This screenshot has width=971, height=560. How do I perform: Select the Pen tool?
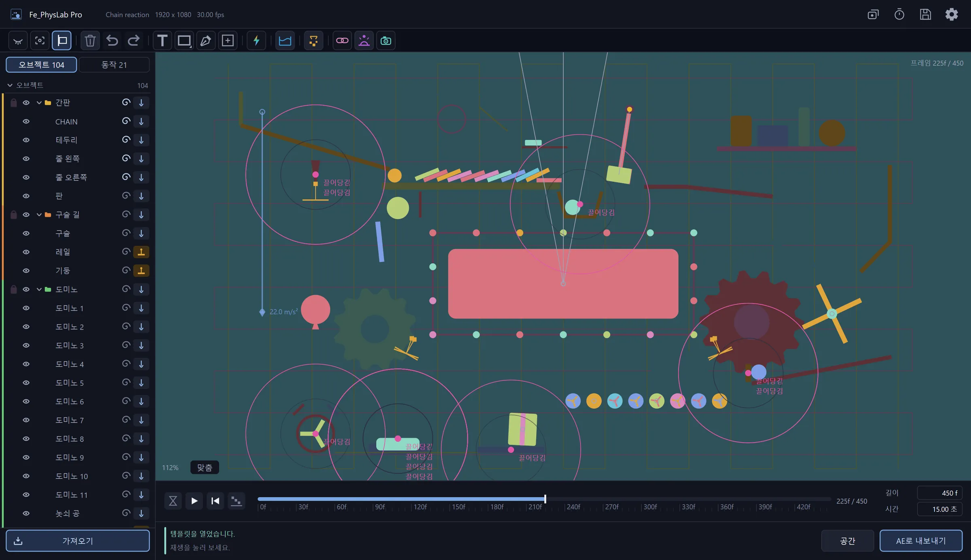click(206, 40)
